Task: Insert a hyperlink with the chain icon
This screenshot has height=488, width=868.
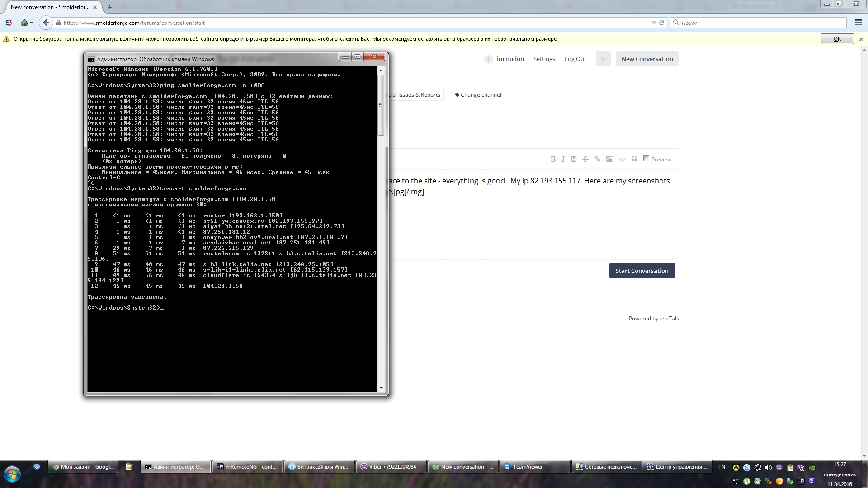Action: tap(597, 159)
